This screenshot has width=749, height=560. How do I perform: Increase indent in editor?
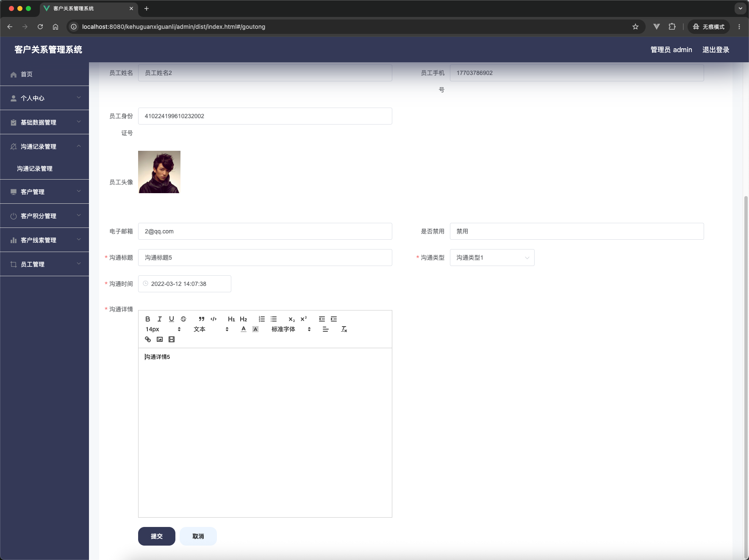(334, 319)
